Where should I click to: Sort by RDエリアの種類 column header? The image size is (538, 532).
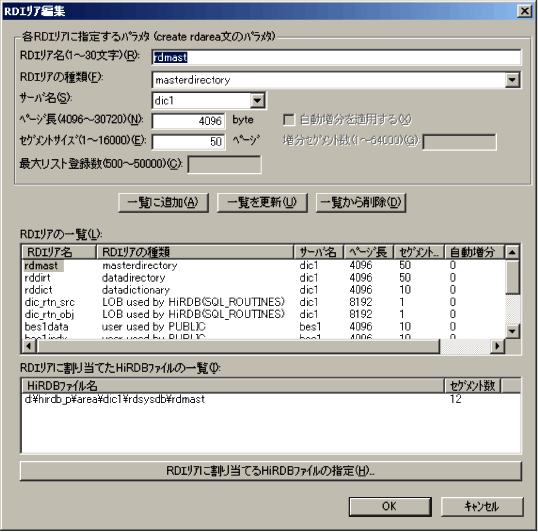pyautogui.click(x=195, y=252)
